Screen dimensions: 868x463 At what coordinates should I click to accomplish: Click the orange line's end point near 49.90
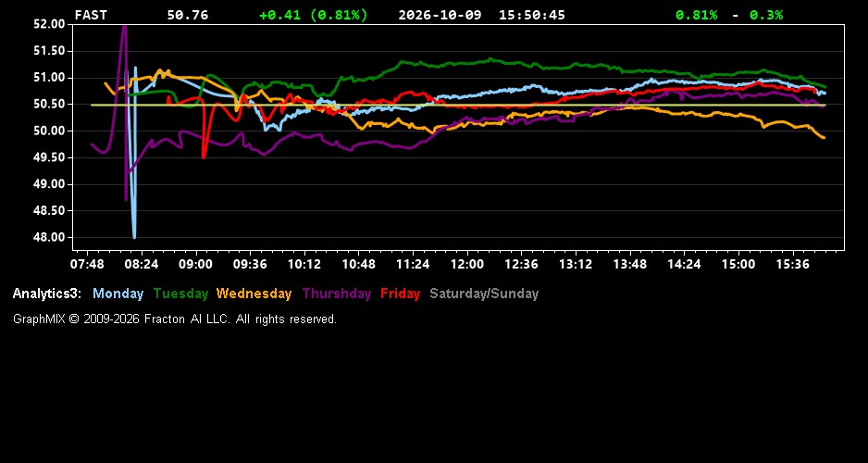[x=824, y=137]
